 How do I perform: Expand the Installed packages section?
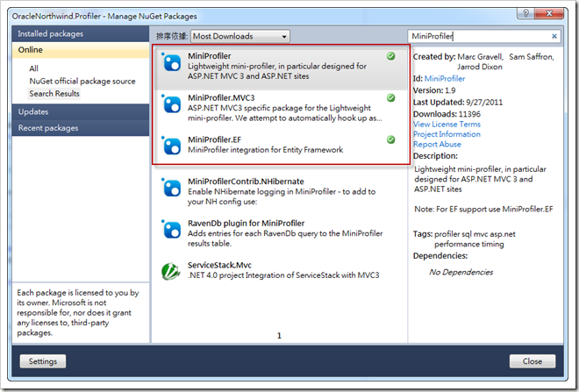[x=81, y=33]
